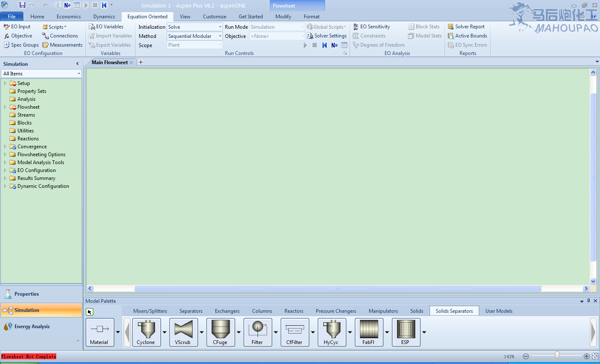This screenshot has height=364, width=600.
Task: Open the File menu
Action: (12, 17)
